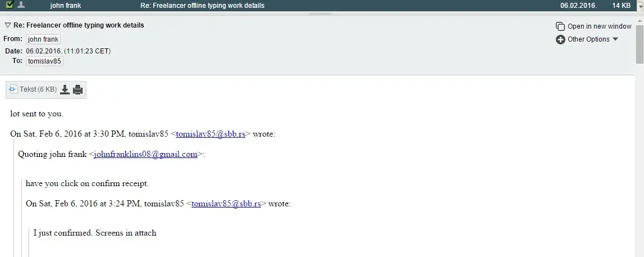Download the Tekst attachment
This screenshot has height=257, width=644.
point(65,89)
